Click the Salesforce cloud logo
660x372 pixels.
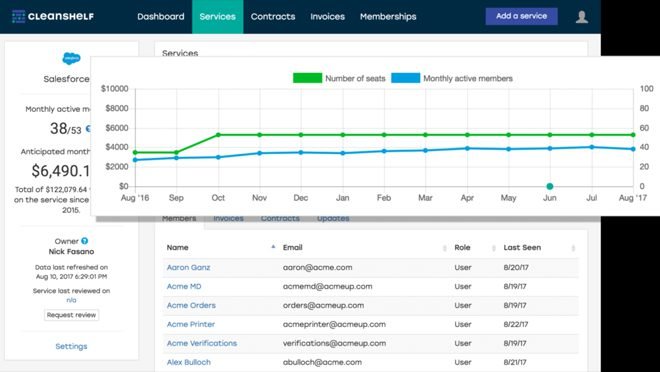pos(71,58)
